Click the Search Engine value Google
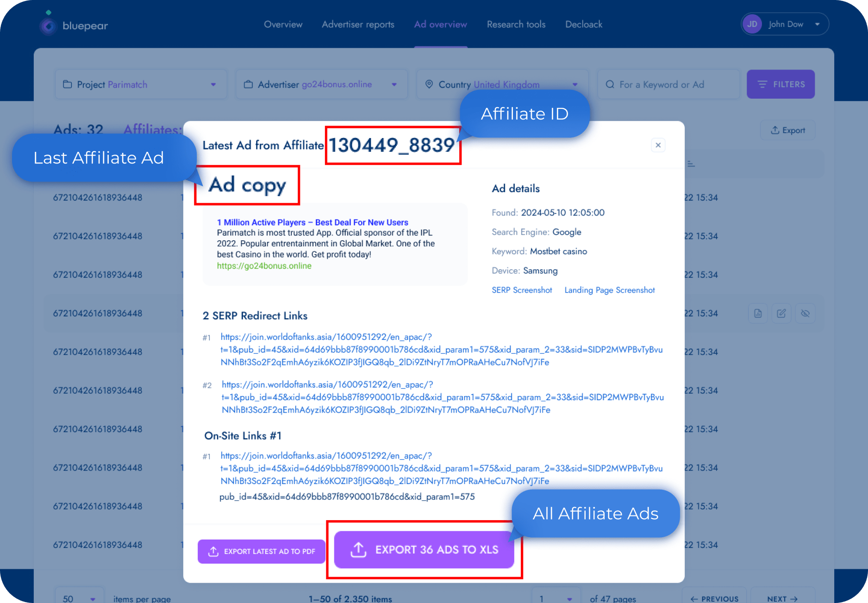This screenshot has height=603, width=868. point(567,232)
